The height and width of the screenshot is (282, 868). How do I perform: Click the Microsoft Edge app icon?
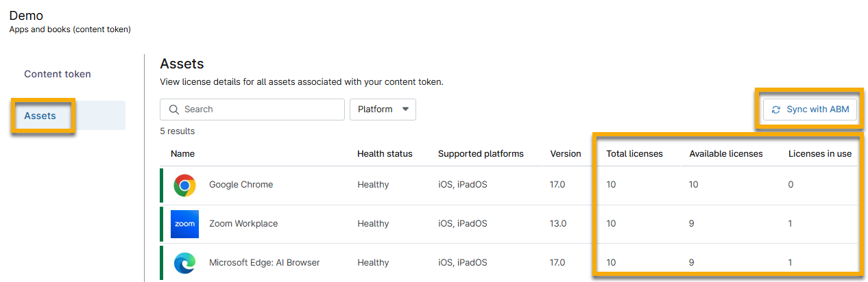click(184, 263)
